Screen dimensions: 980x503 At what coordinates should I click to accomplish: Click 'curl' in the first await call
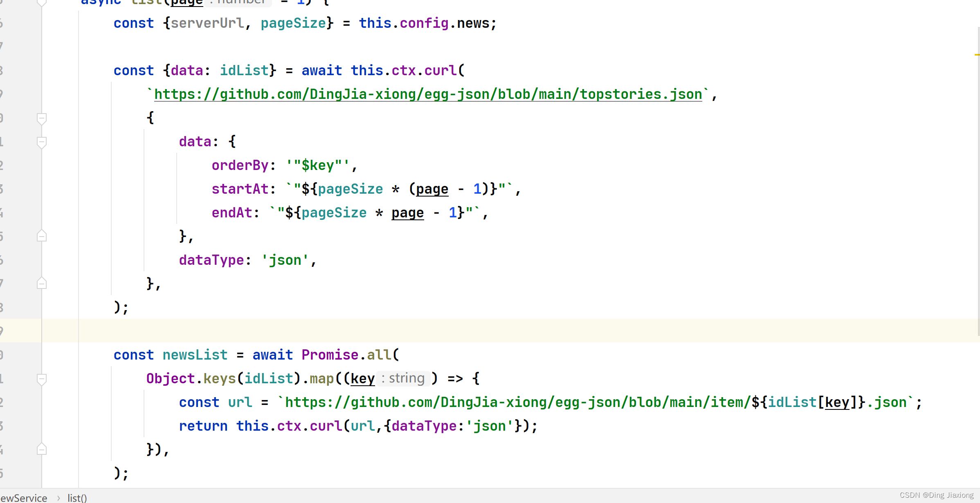click(x=441, y=71)
